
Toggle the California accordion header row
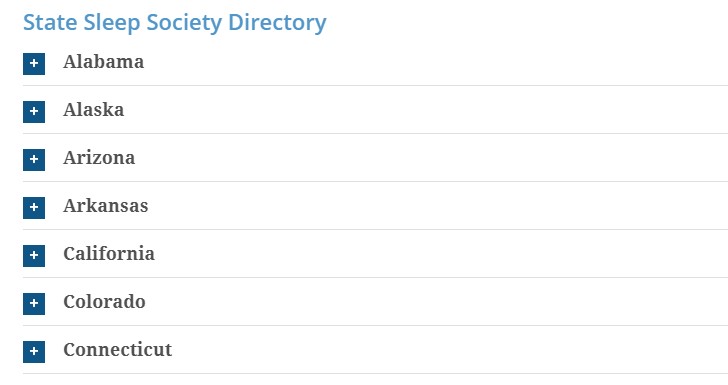tap(376, 256)
